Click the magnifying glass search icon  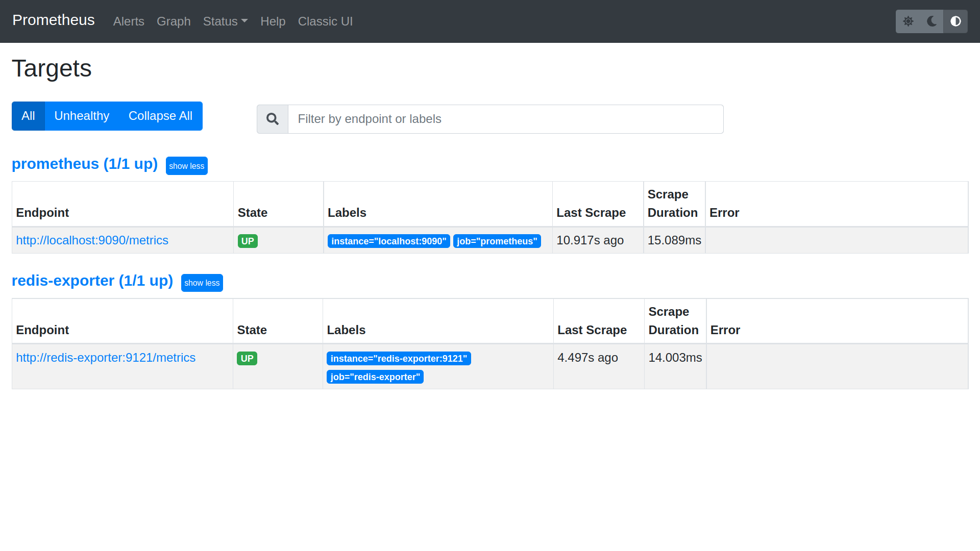coord(273,119)
